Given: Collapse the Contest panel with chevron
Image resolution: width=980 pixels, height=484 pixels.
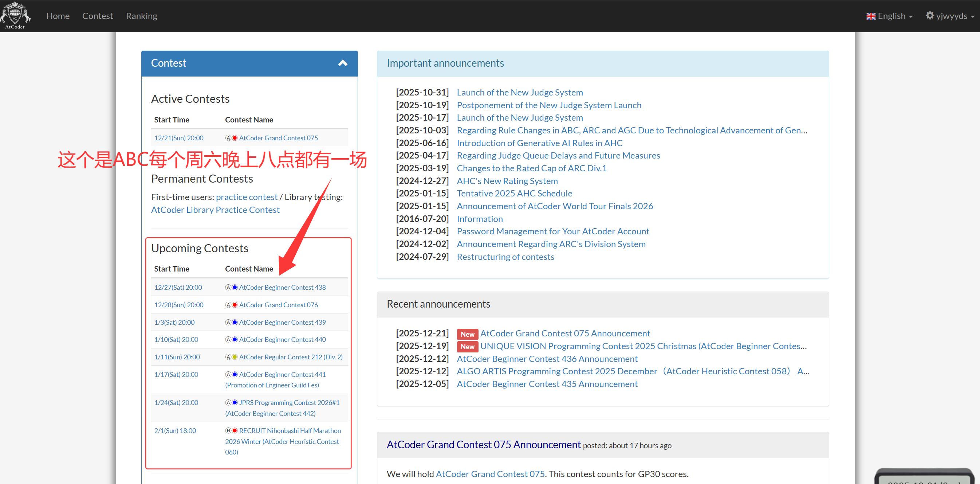Looking at the screenshot, I should tap(342, 63).
